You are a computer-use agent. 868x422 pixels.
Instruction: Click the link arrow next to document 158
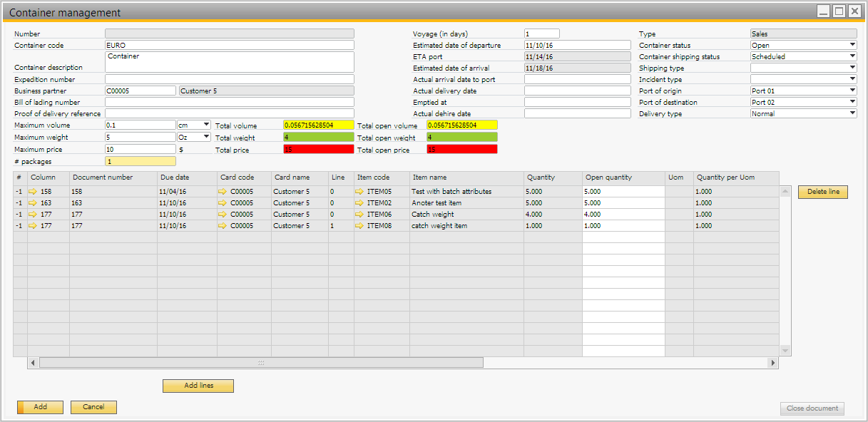[x=33, y=192]
